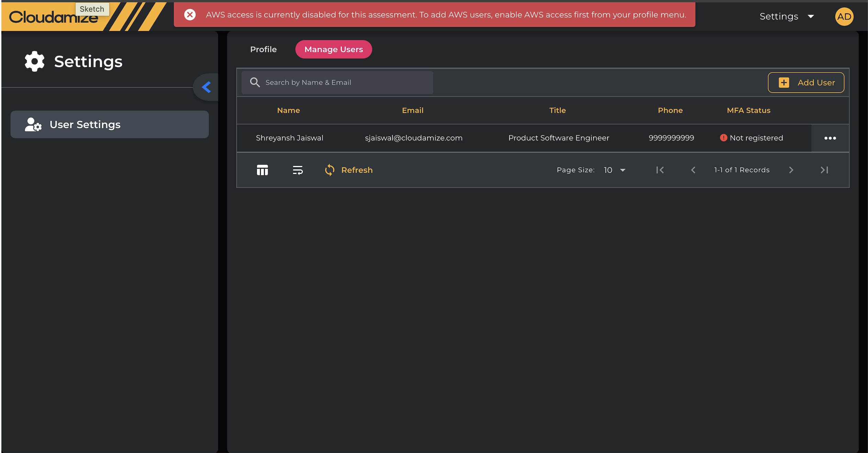Dismiss the AWS access error banner
The image size is (868, 453).
[190, 15]
